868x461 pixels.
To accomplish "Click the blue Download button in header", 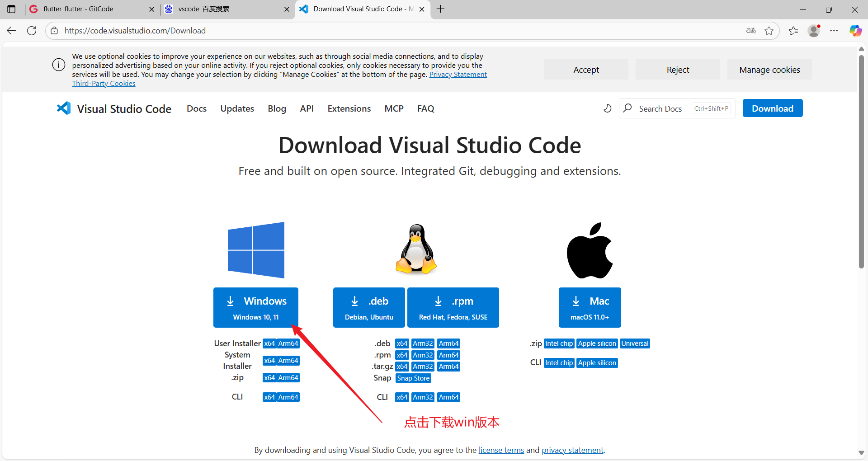I will pos(773,108).
